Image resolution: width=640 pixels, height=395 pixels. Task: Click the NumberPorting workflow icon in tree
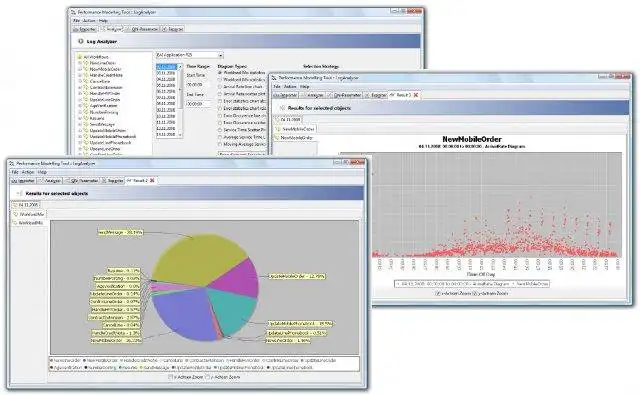(x=86, y=112)
